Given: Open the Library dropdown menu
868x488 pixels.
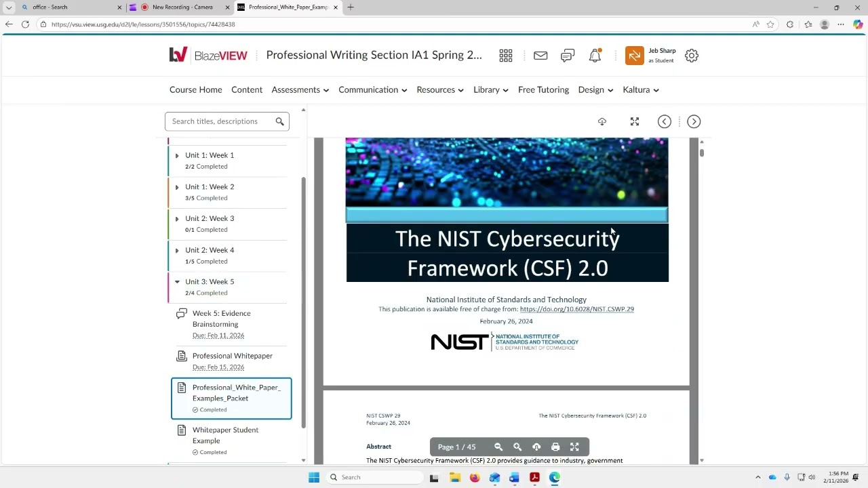Looking at the screenshot, I should coord(491,89).
